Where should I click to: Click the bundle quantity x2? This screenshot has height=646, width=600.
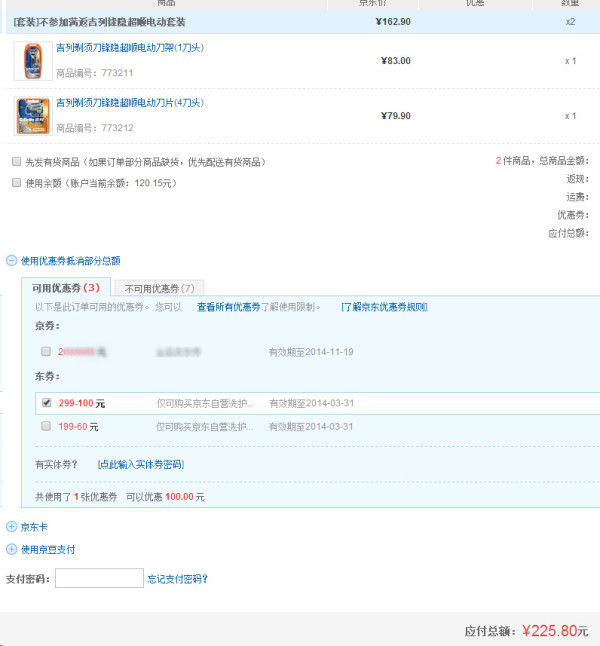(570, 22)
